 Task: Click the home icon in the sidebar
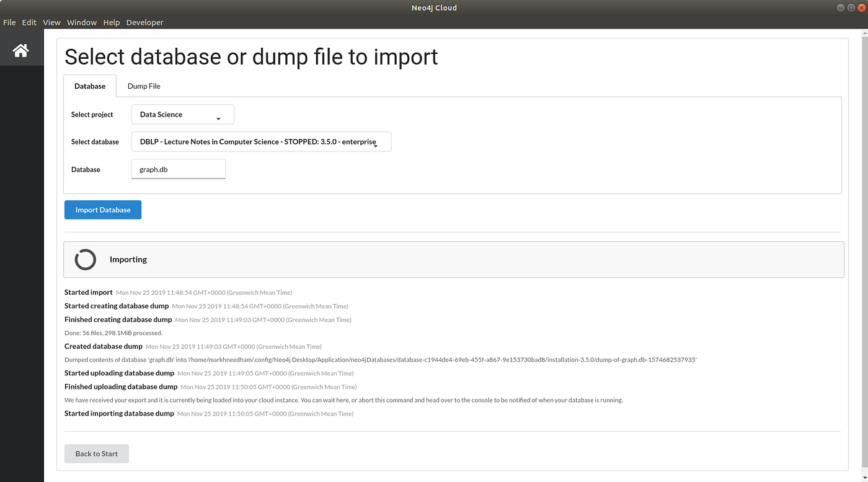tap(21, 50)
